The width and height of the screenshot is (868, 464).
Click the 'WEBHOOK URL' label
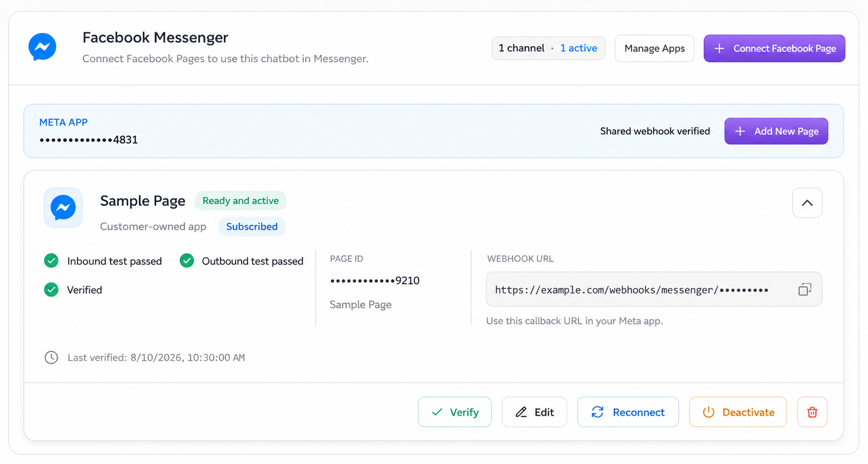point(520,259)
